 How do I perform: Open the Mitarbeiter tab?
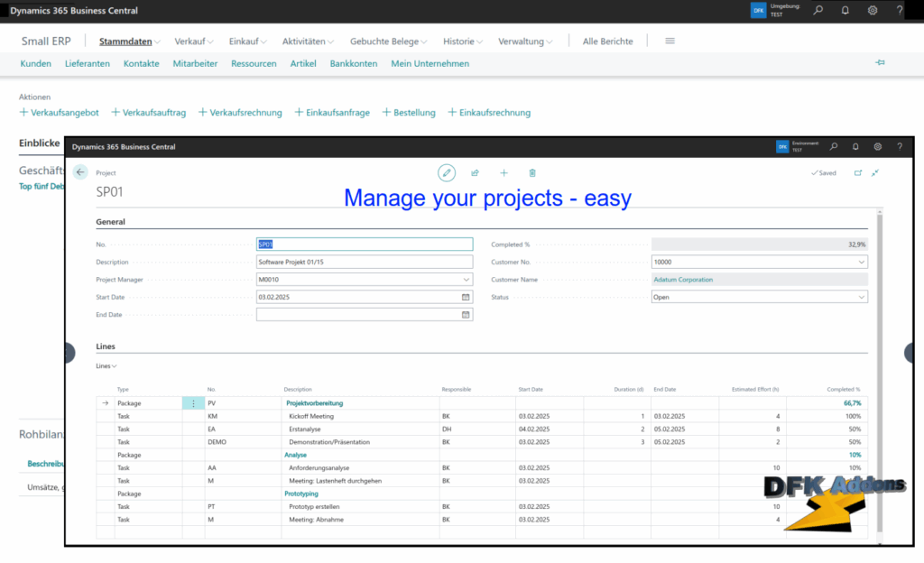pyautogui.click(x=195, y=63)
